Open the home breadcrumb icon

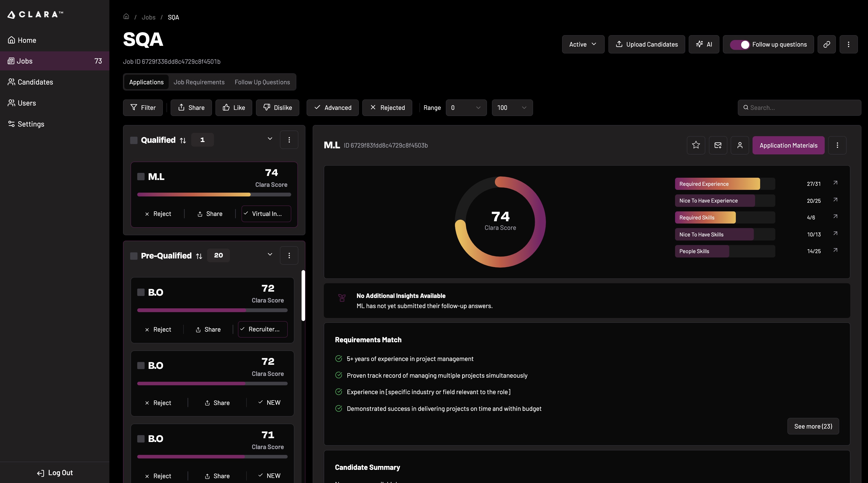[x=126, y=16]
